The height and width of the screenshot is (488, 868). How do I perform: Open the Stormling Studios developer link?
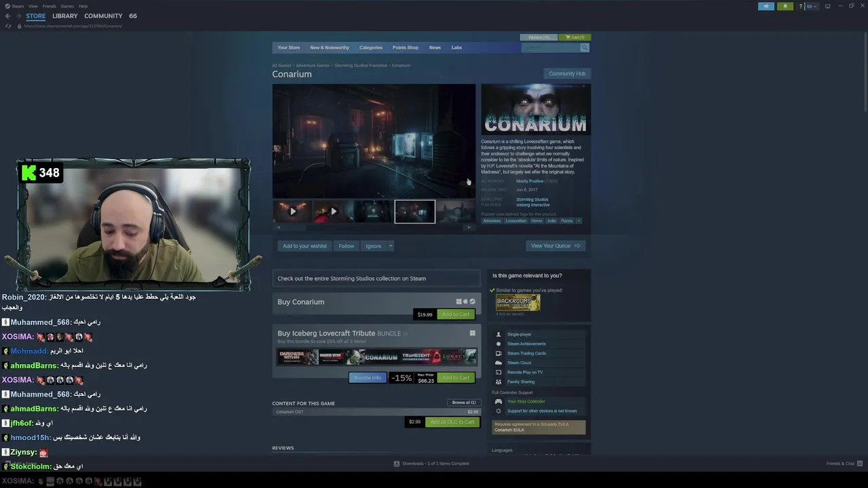[x=532, y=199]
